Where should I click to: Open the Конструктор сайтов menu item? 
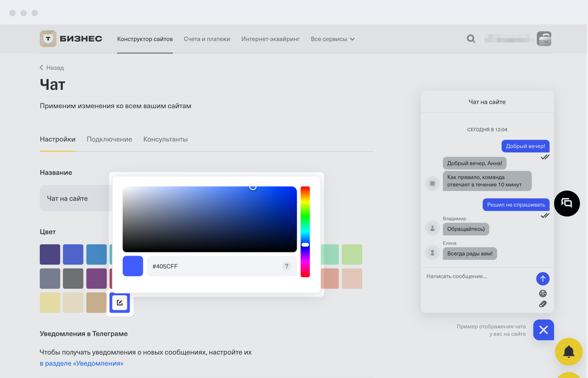click(145, 39)
